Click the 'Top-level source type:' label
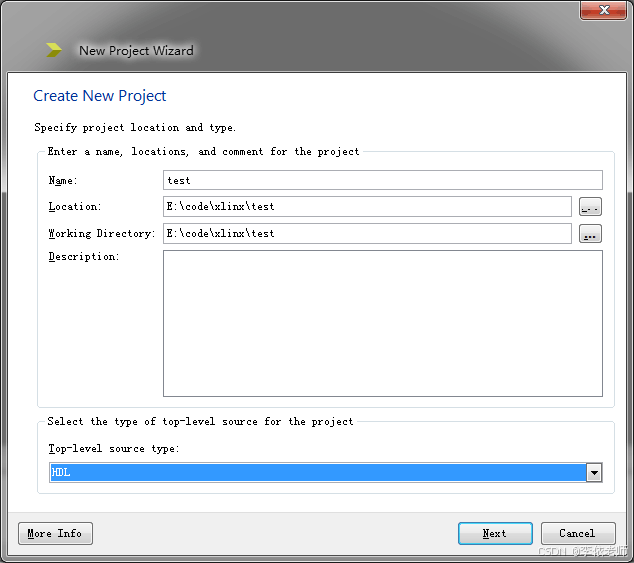 pos(114,449)
